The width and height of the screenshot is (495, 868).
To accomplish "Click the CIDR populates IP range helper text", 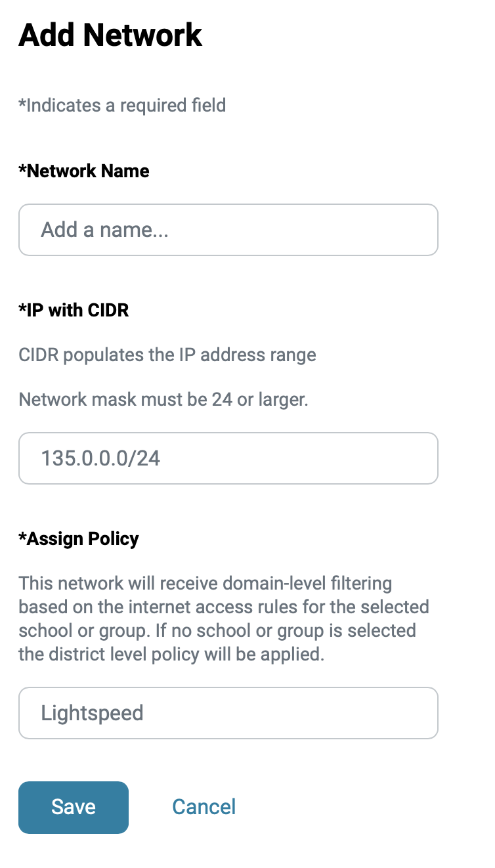I will [168, 355].
